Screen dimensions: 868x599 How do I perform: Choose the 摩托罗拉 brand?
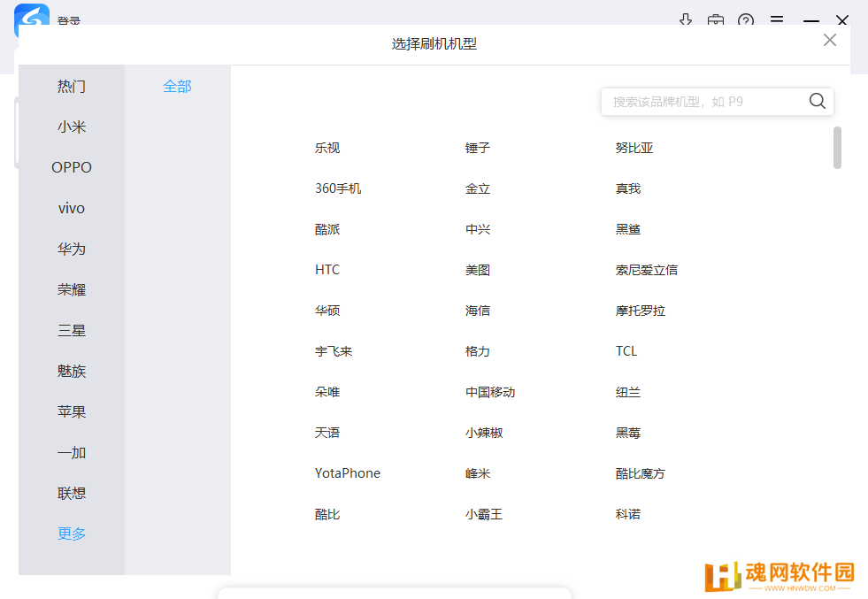coord(640,311)
